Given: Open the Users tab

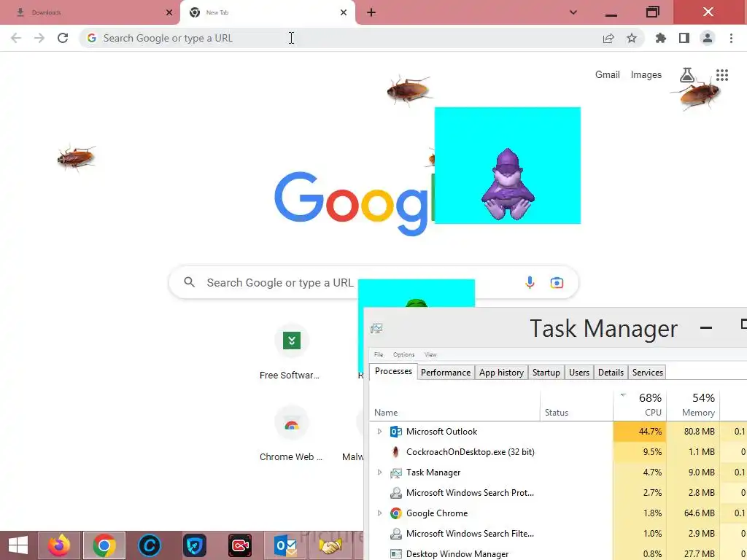Looking at the screenshot, I should point(578,373).
